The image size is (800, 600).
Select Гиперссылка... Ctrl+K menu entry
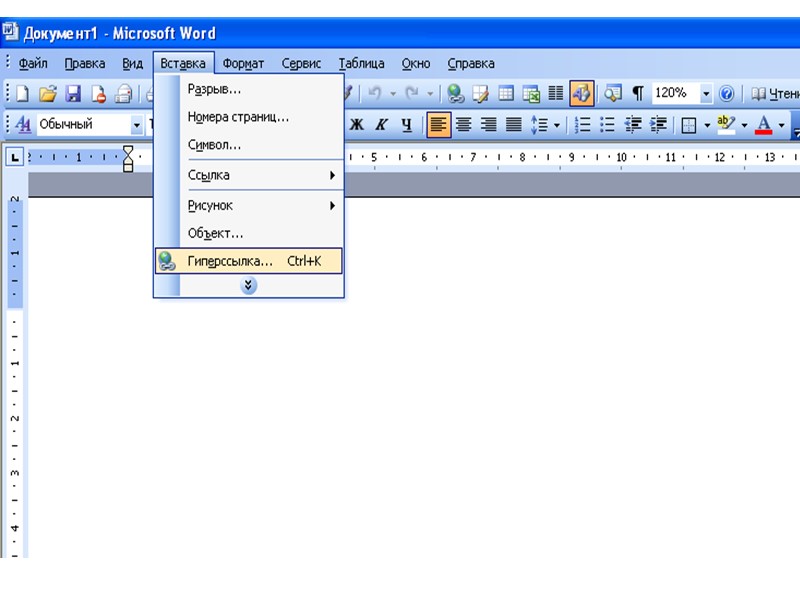(x=248, y=261)
